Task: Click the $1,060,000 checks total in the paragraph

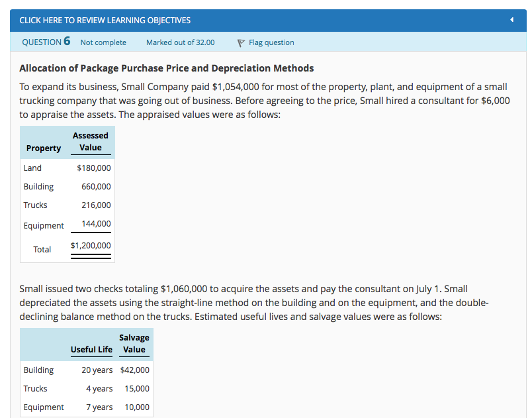Action: (x=183, y=289)
